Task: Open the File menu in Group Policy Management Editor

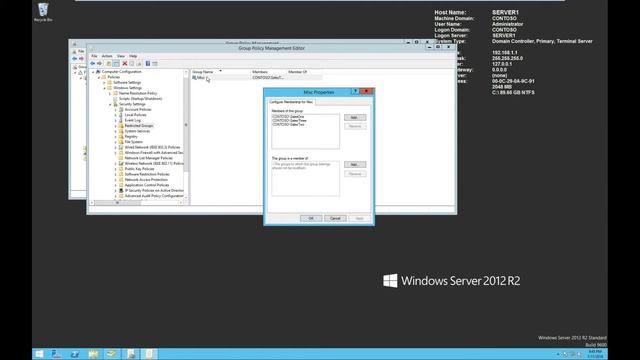Action: click(x=94, y=56)
